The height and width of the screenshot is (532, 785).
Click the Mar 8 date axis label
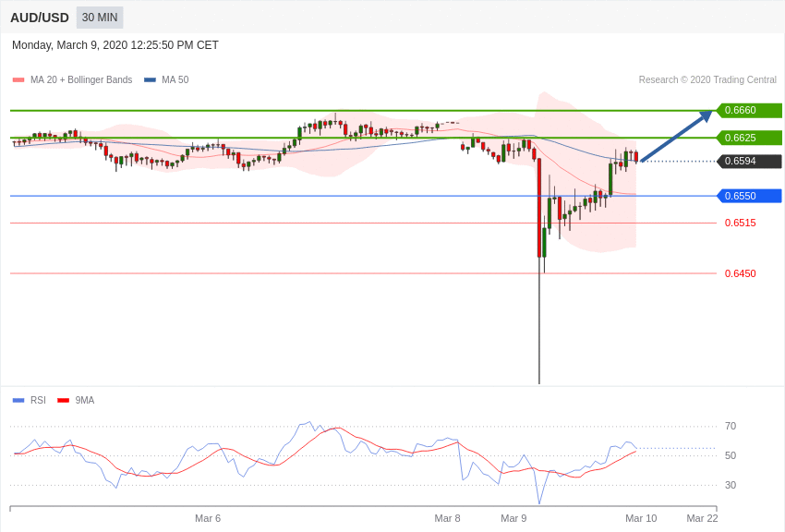tap(448, 518)
